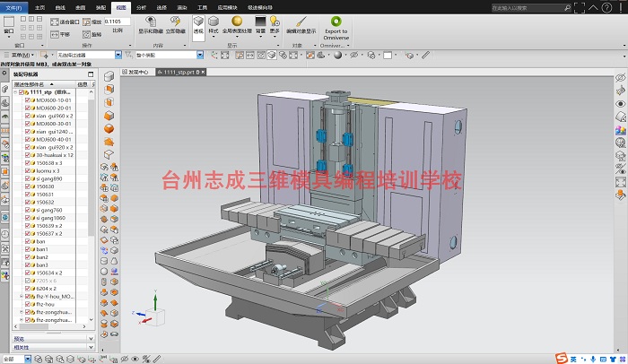628x364 pixels.
Task: Click the rendered sphere icon in top border bar
Action: 337,56
